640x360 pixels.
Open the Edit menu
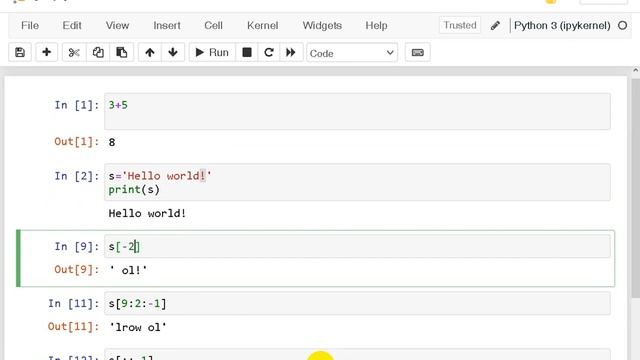coord(72,25)
